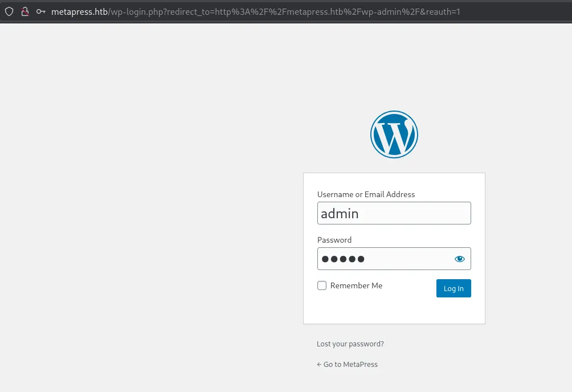
Task: Open the Lost your password link
Action: coord(350,344)
